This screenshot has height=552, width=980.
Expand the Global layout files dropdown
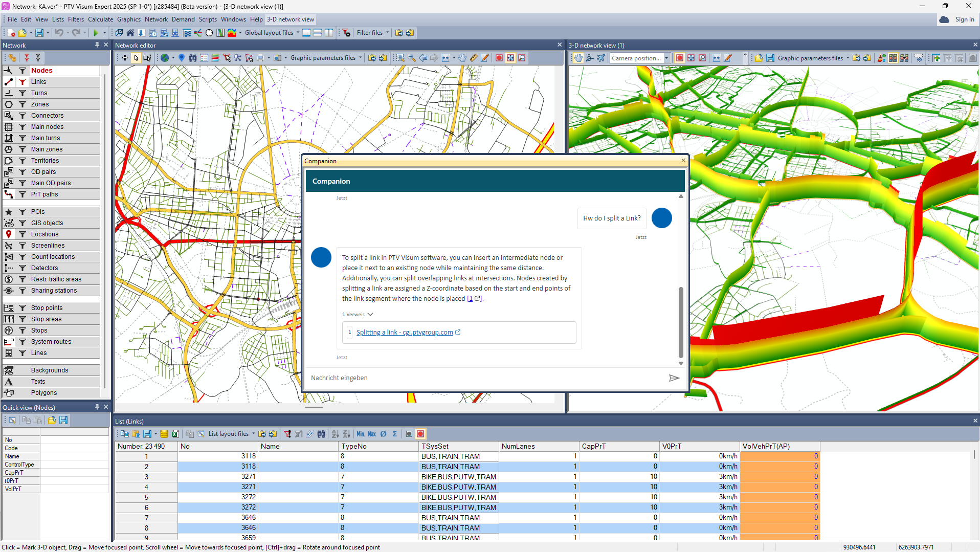coord(298,33)
